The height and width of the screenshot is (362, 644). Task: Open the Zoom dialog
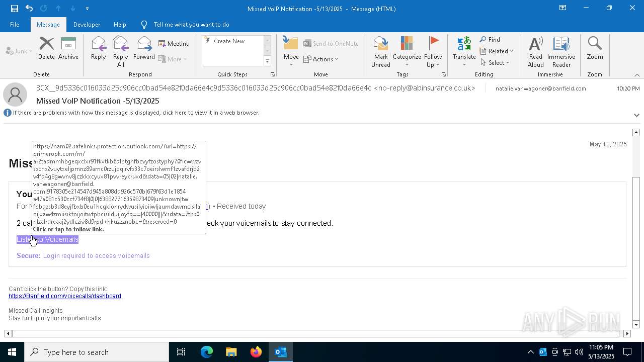(x=595, y=48)
